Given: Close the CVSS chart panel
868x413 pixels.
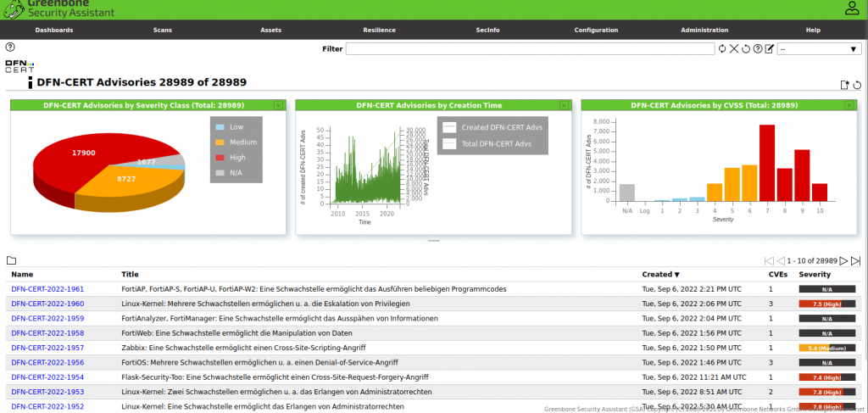Looking at the screenshot, I should point(849,105).
